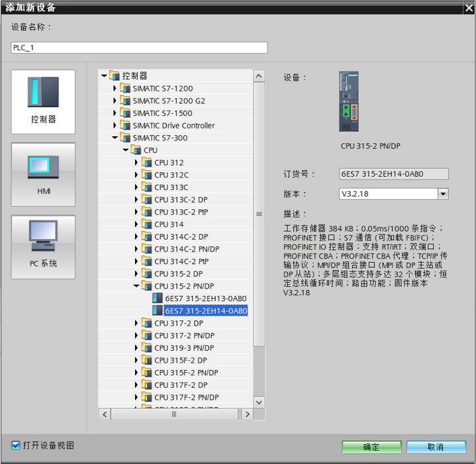Screen dimensions: 476x464
Task: Close the 添加新设备 dialog
Action: (x=469, y=7)
